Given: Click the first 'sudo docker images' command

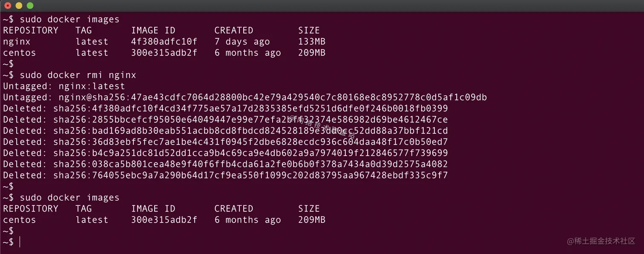Looking at the screenshot, I should tap(69, 19).
